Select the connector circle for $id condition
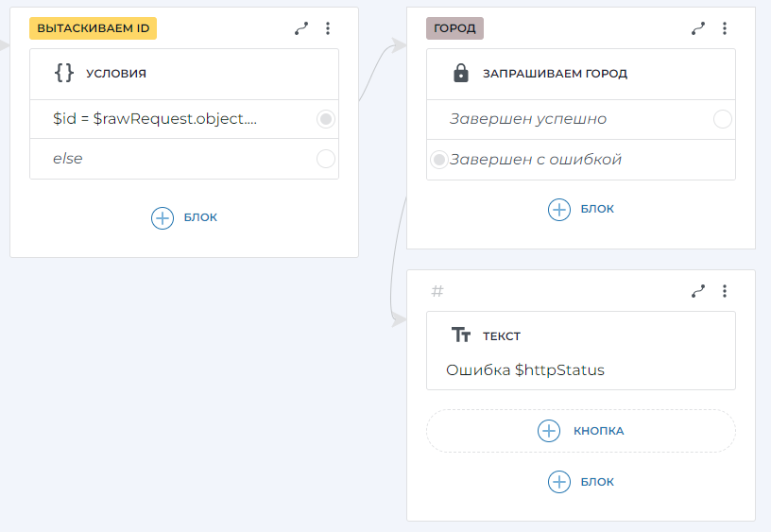 (x=326, y=119)
